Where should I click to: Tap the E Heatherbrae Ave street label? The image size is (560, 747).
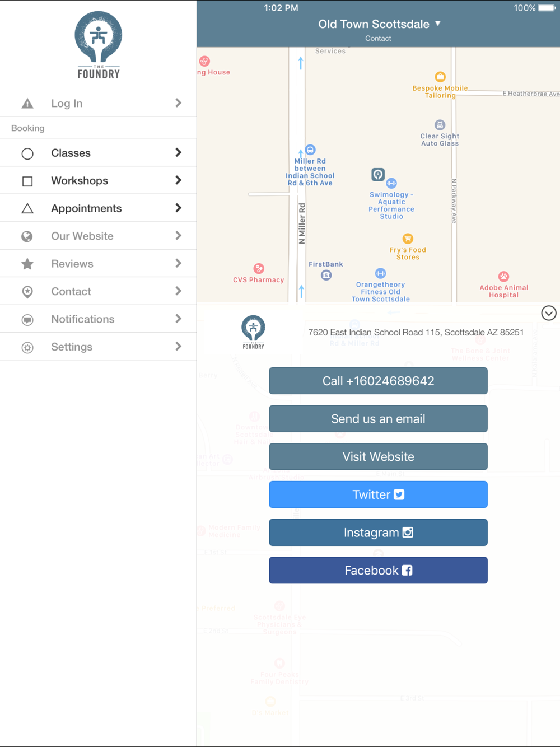tap(531, 94)
